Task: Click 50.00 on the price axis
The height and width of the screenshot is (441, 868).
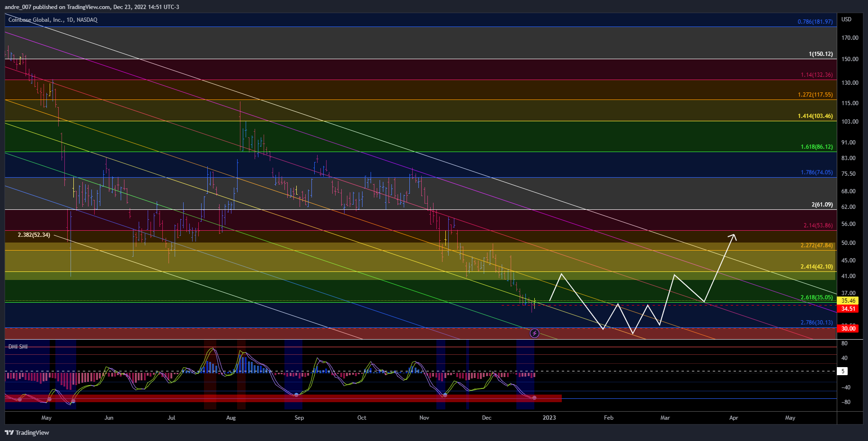Action: click(849, 243)
